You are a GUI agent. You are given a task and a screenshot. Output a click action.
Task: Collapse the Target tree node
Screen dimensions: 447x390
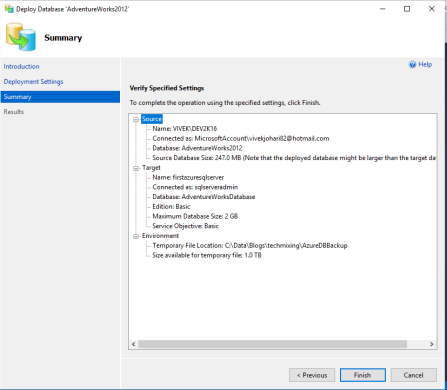(136, 168)
